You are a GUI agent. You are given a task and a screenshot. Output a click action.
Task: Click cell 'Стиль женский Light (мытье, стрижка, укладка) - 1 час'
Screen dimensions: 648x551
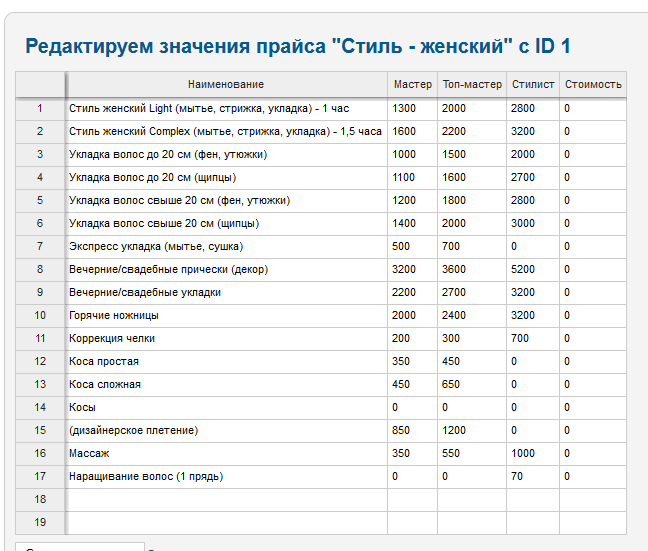tap(226, 109)
